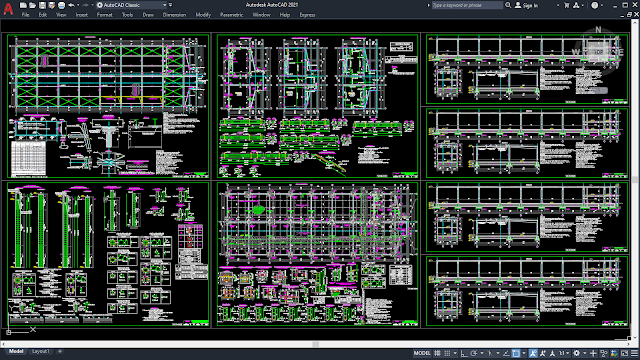
Task: Toggle show annotation objects
Action: click(533, 353)
